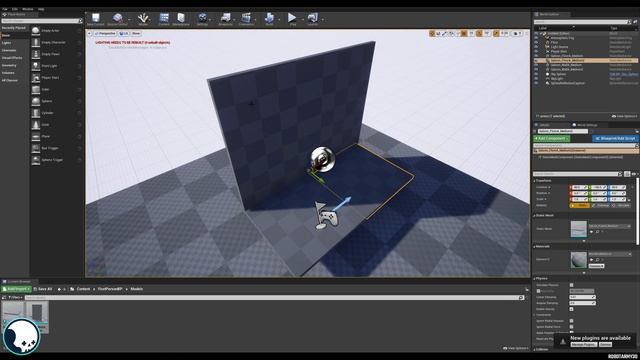Toggle the Ignore Radial Force checkbox

click(x=571, y=327)
